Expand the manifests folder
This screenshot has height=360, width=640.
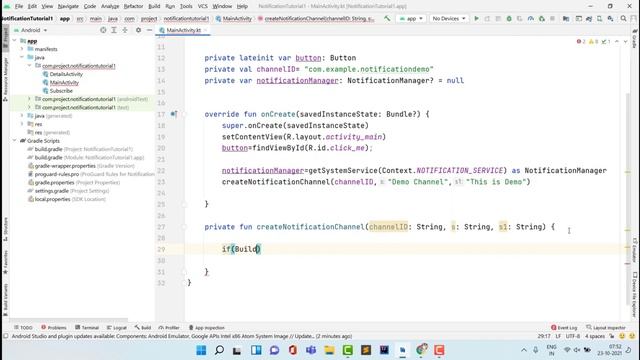[22, 49]
